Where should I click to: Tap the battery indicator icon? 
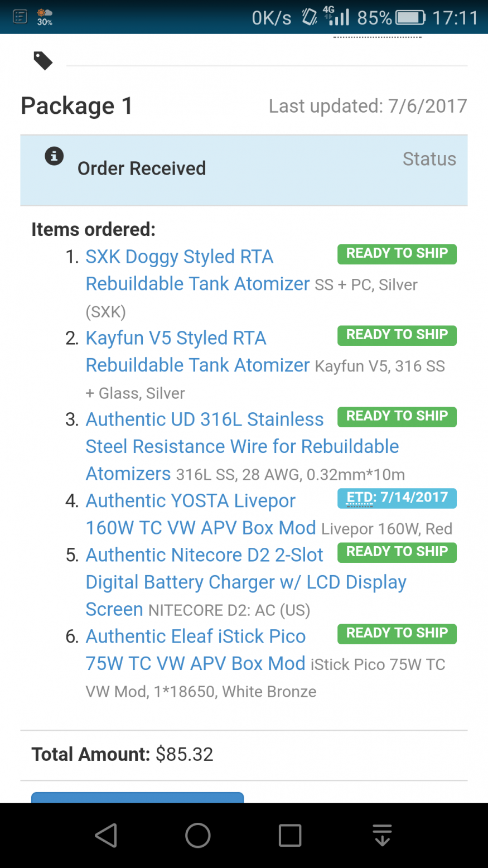click(x=410, y=18)
